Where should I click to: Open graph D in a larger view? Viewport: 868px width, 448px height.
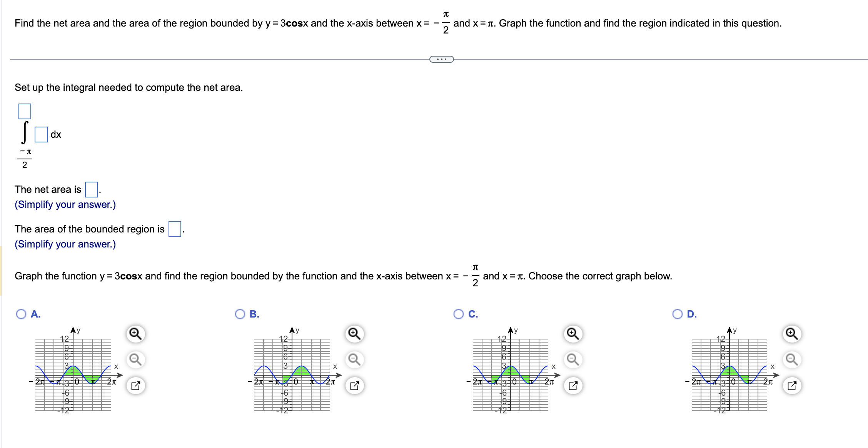tap(792, 385)
